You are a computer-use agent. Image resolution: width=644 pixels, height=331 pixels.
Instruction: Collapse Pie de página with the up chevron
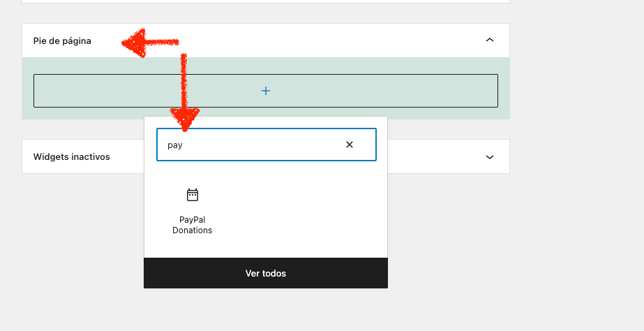(x=490, y=40)
